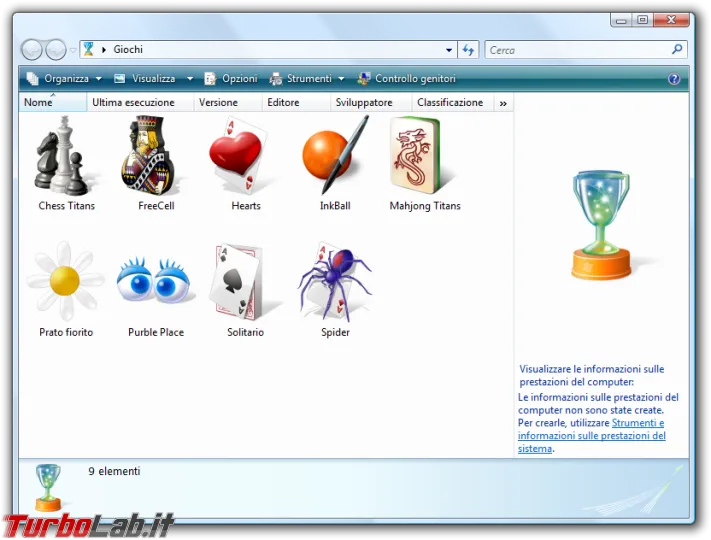Image resolution: width=711 pixels, height=540 pixels.
Task: Open Controllo genitori parental controls
Action: click(x=407, y=79)
